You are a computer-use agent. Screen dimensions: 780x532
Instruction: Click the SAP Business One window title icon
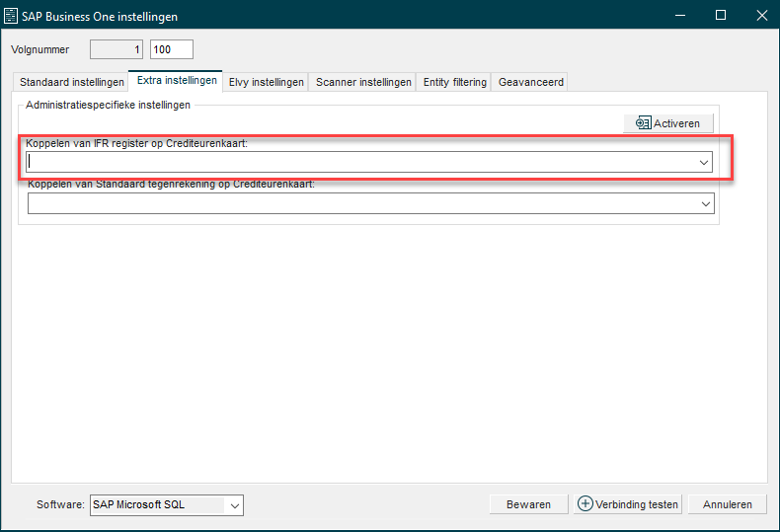click(x=11, y=16)
